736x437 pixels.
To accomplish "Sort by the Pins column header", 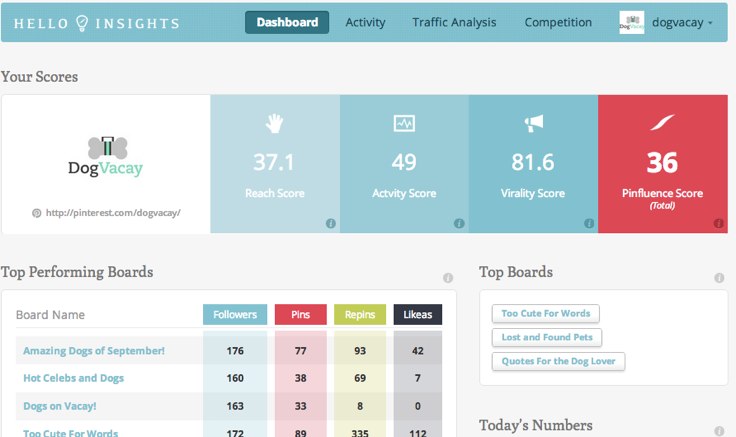I will pos(300,314).
